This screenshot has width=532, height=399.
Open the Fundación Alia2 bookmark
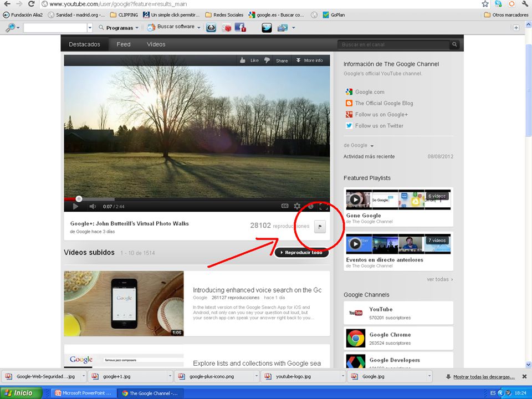[x=23, y=15]
